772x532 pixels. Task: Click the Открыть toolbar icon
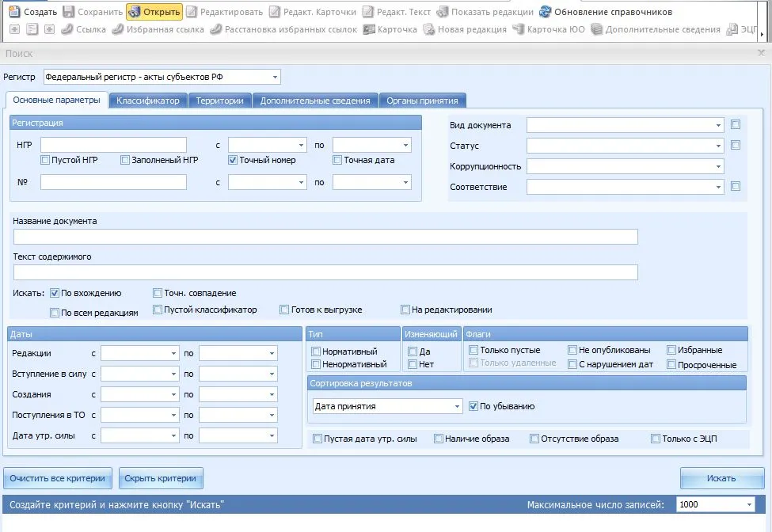pyautogui.click(x=135, y=12)
